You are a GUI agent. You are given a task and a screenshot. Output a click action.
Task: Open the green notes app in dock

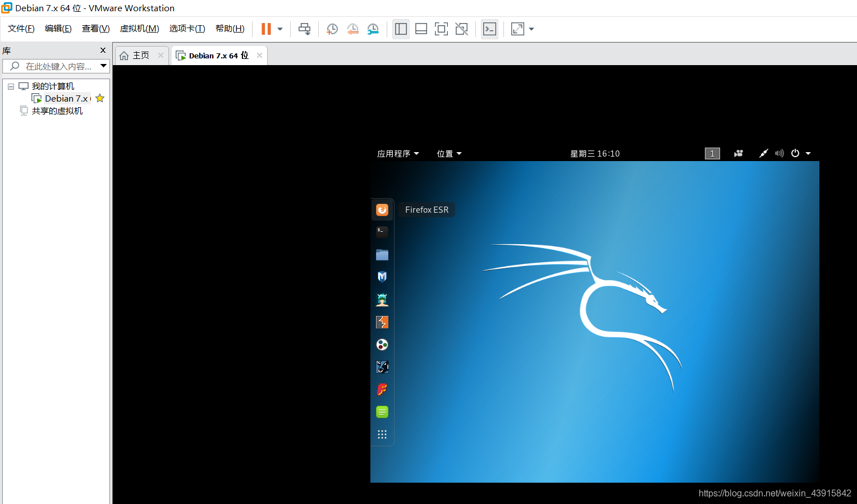382,412
